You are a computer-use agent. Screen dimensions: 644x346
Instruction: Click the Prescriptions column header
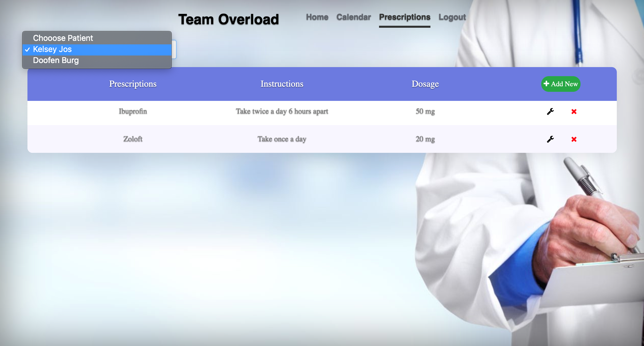tap(133, 84)
